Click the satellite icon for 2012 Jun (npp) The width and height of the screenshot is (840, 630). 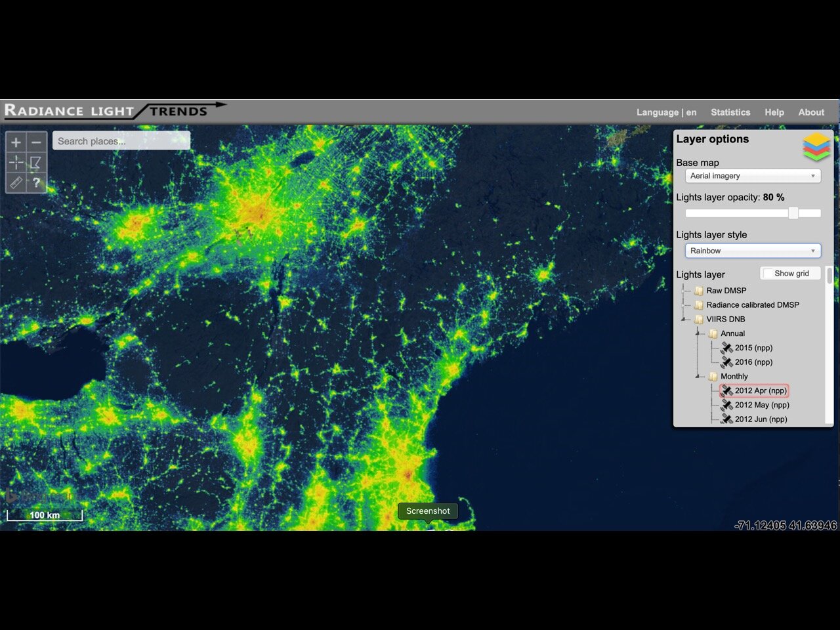[x=726, y=419]
